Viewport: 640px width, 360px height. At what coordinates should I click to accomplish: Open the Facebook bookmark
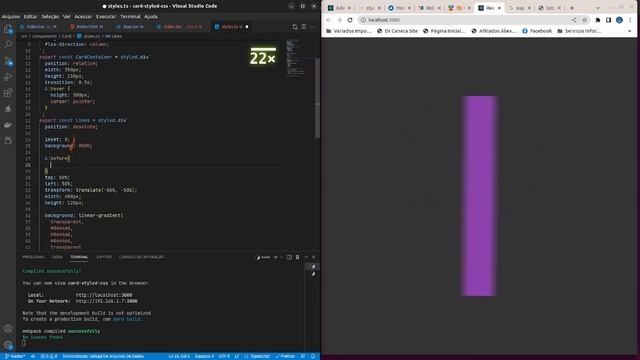[537, 31]
